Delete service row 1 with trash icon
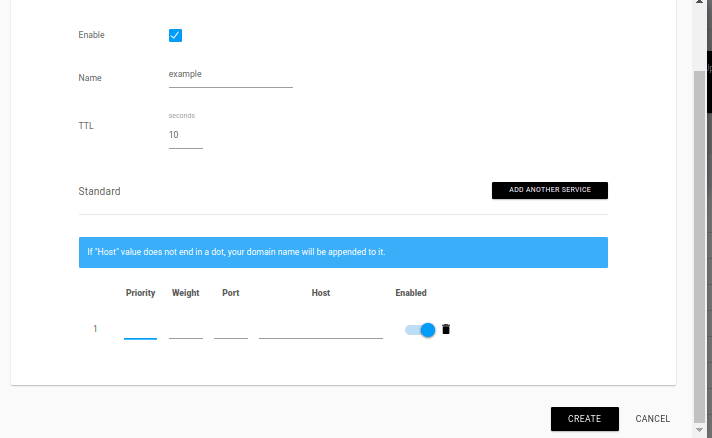This screenshot has width=712, height=438. (446, 330)
